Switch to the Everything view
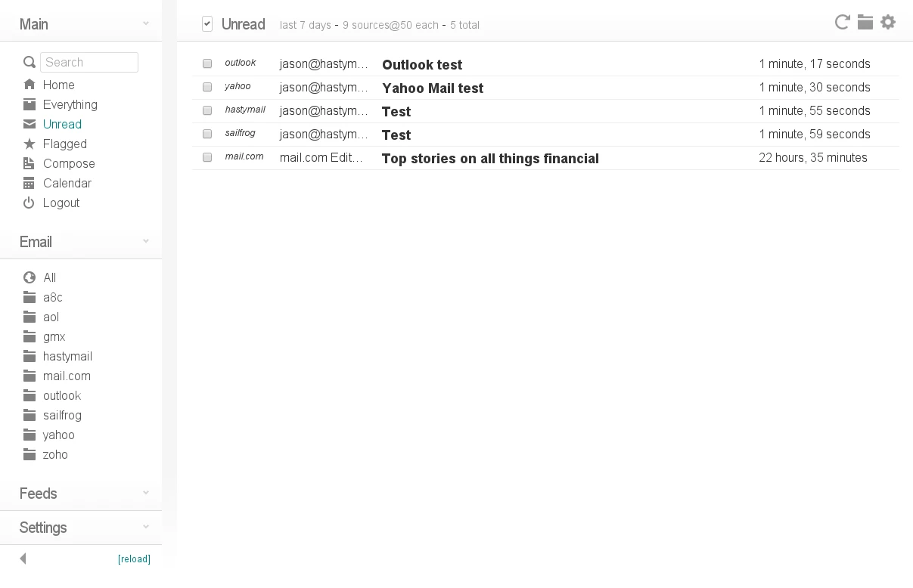 (x=71, y=104)
